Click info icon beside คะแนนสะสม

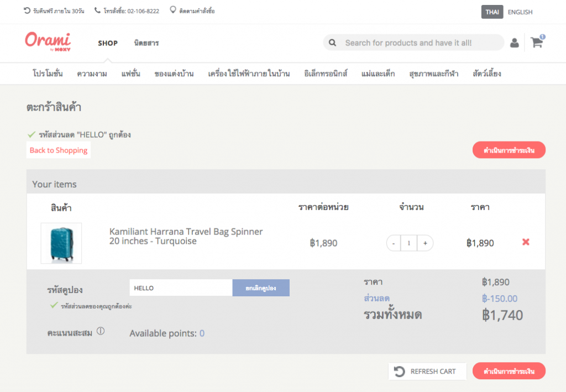[x=101, y=331]
